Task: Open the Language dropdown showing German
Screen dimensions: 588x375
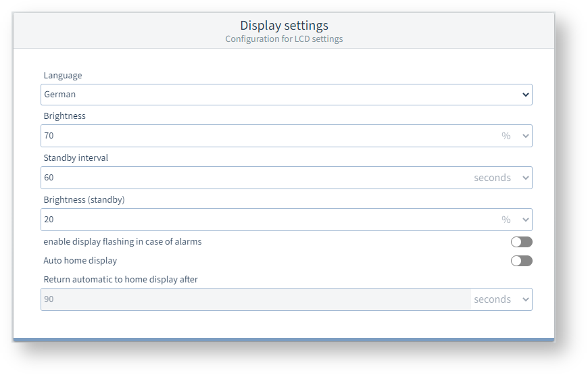Action: point(286,95)
